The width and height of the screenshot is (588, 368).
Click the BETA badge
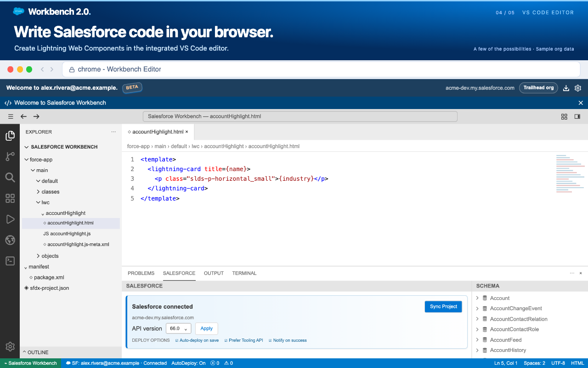[132, 87]
